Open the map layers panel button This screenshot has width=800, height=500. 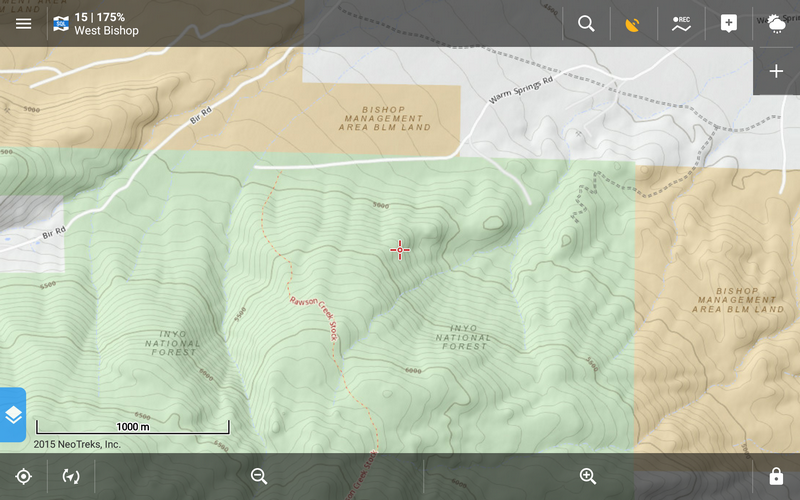pos(13,415)
